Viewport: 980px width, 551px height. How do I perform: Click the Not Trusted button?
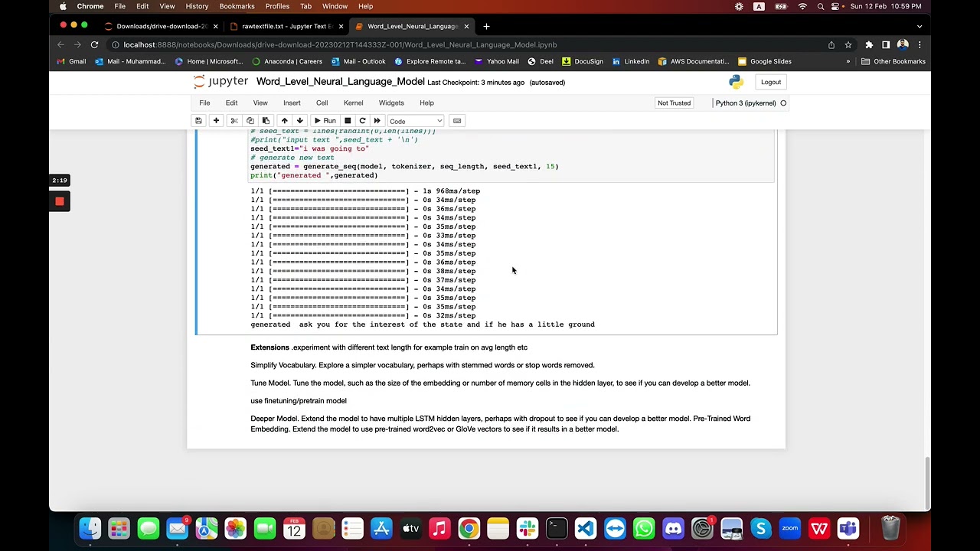tap(674, 103)
